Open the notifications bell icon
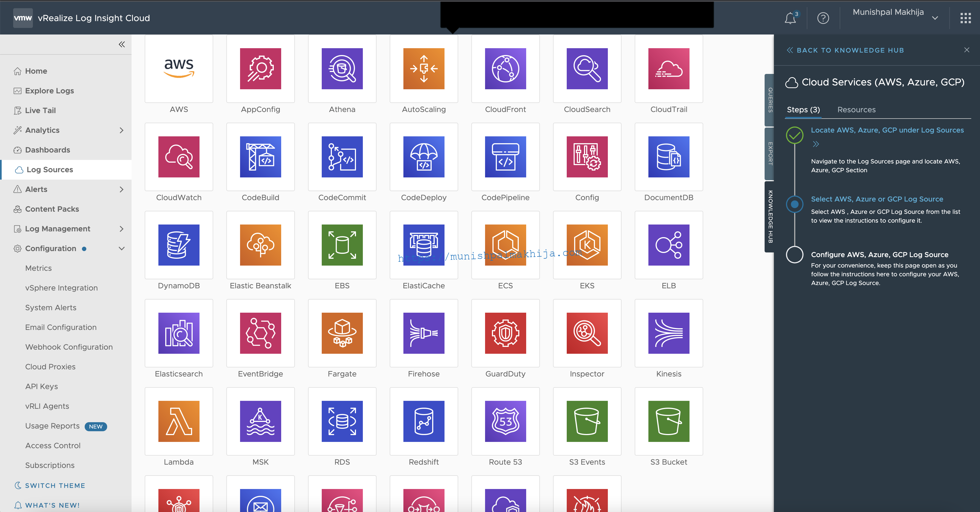The height and width of the screenshot is (512, 980). (x=791, y=18)
